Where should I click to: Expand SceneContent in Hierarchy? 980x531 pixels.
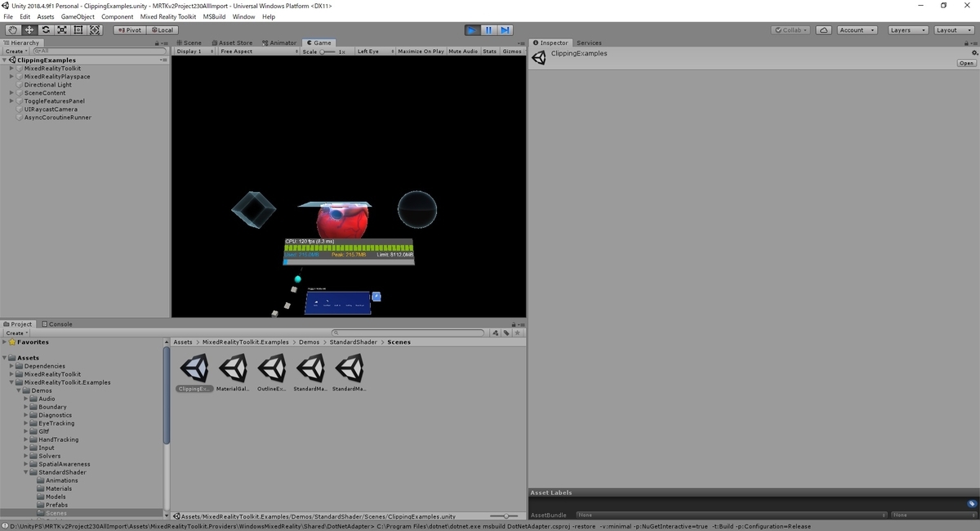click(11, 93)
